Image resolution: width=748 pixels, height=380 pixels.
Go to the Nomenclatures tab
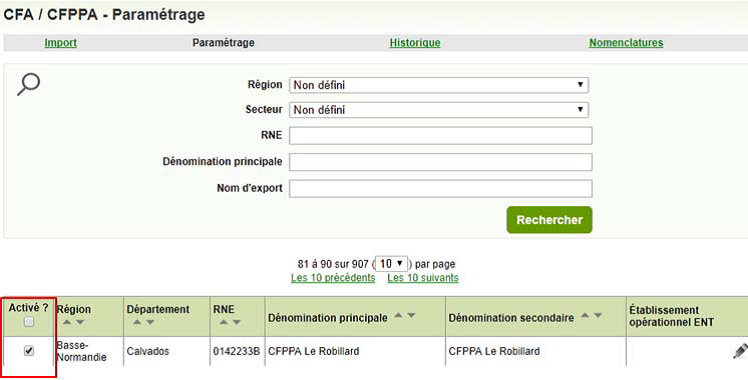pyautogui.click(x=626, y=42)
